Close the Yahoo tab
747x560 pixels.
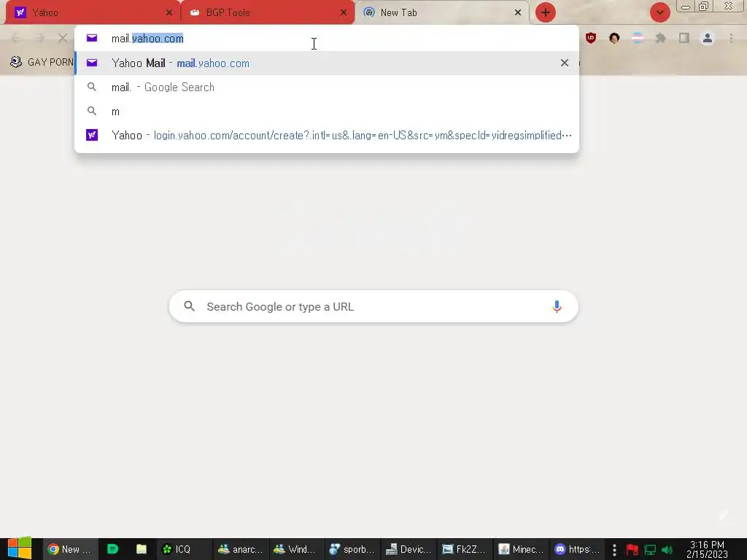(169, 12)
